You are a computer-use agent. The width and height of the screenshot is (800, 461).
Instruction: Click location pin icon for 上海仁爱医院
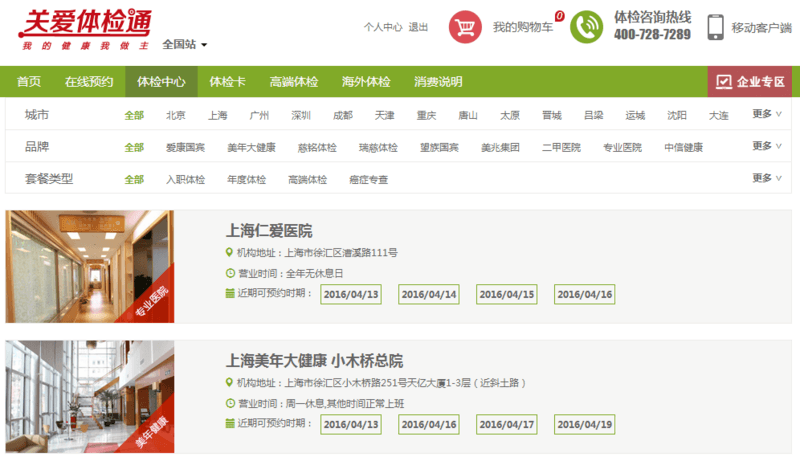229,252
